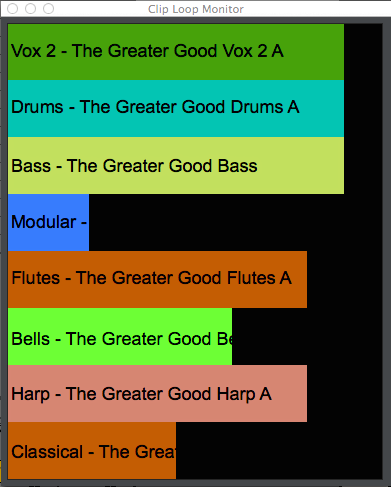Click the Clip Loop Monitor window title
This screenshot has width=391, height=487.
(x=196, y=9)
